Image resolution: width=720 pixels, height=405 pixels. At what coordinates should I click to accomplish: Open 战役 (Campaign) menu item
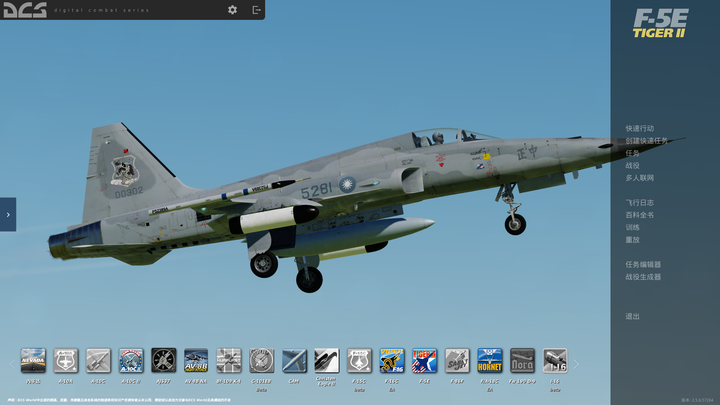pyautogui.click(x=632, y=165)
